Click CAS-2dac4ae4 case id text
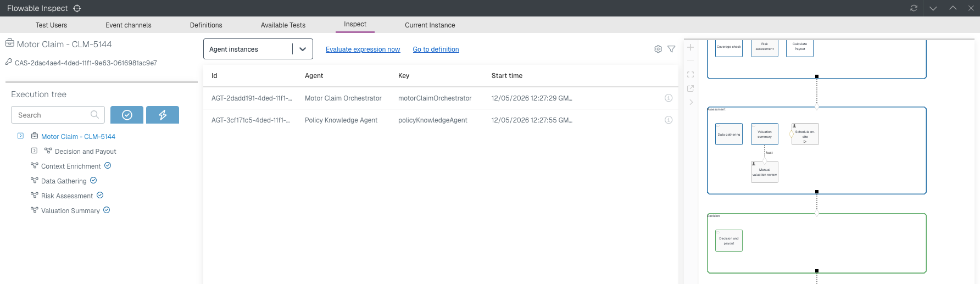Screen dimensions: 980x284 [x=86, y=63]
